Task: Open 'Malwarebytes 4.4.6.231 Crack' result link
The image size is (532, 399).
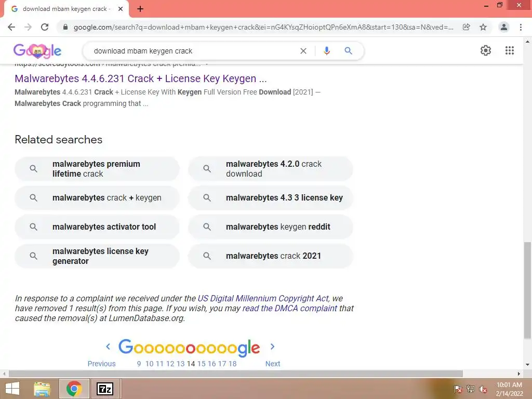Action: coord(141,78)
